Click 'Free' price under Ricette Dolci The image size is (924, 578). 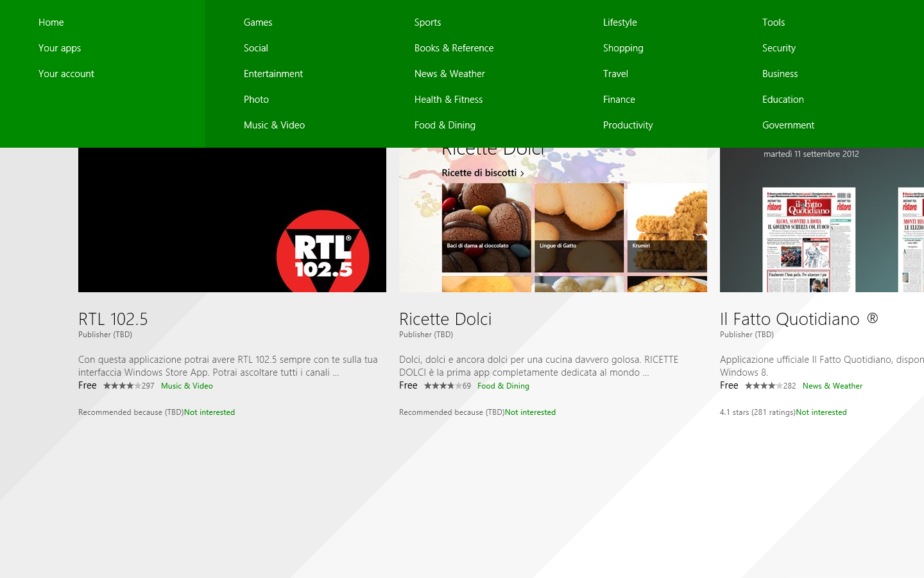[408, 385]
